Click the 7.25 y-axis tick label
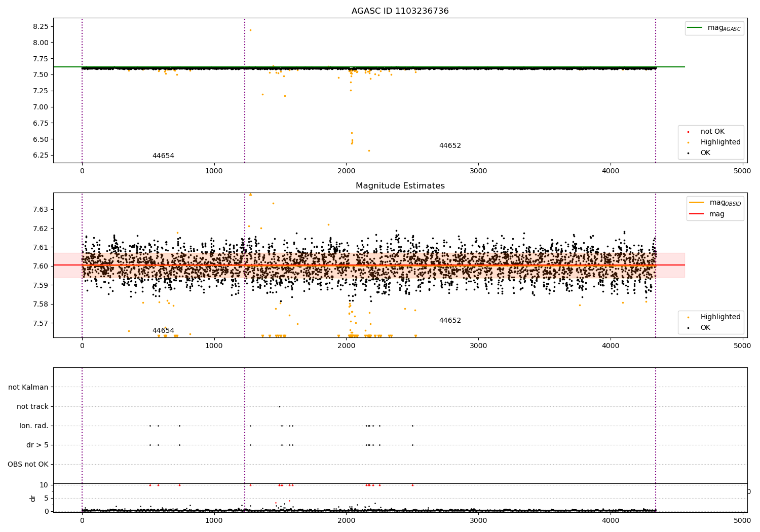760x532 pixels. point(41,91)
